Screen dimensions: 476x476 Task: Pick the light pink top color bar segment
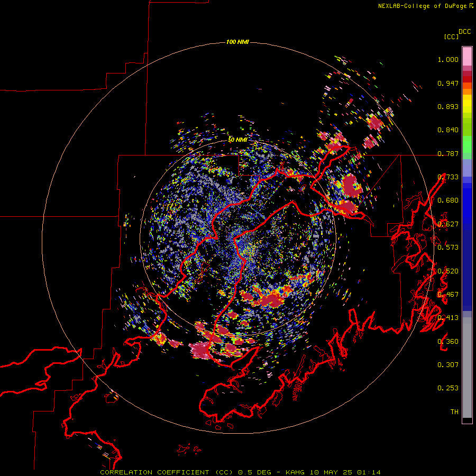[x=467, y=56]
